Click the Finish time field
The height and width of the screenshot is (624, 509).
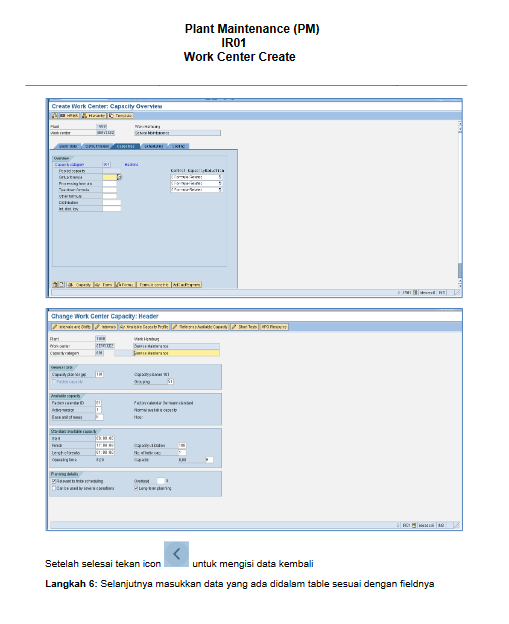tap(105, 446)
